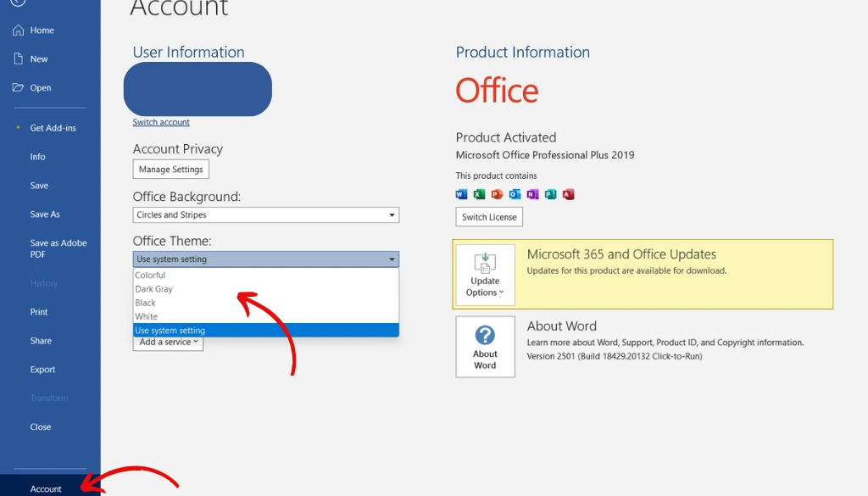The image size is (868, 496).
Task: Click the Product Activated text
Action: (506, 137)
